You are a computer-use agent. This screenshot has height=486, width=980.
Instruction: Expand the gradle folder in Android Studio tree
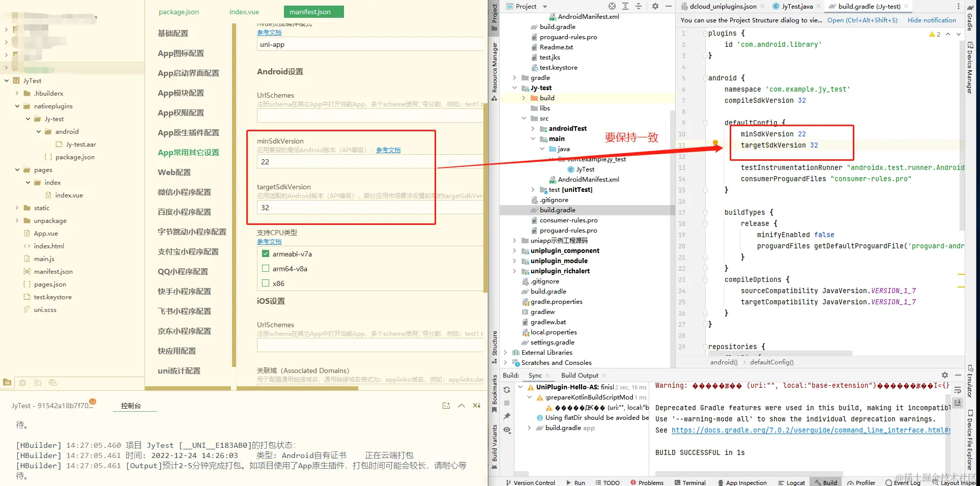514,78
